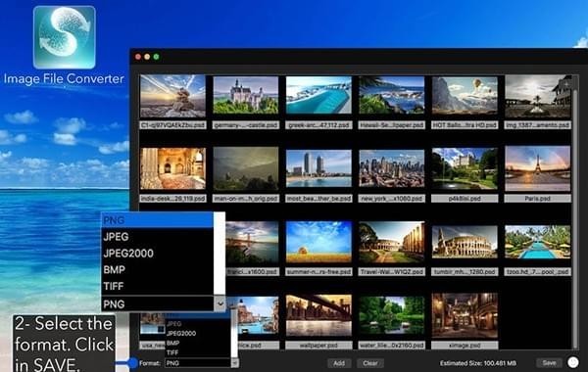Click the chevron arrow of enlarged PNG dropdown
588x372 pixels.
[220, 303]
